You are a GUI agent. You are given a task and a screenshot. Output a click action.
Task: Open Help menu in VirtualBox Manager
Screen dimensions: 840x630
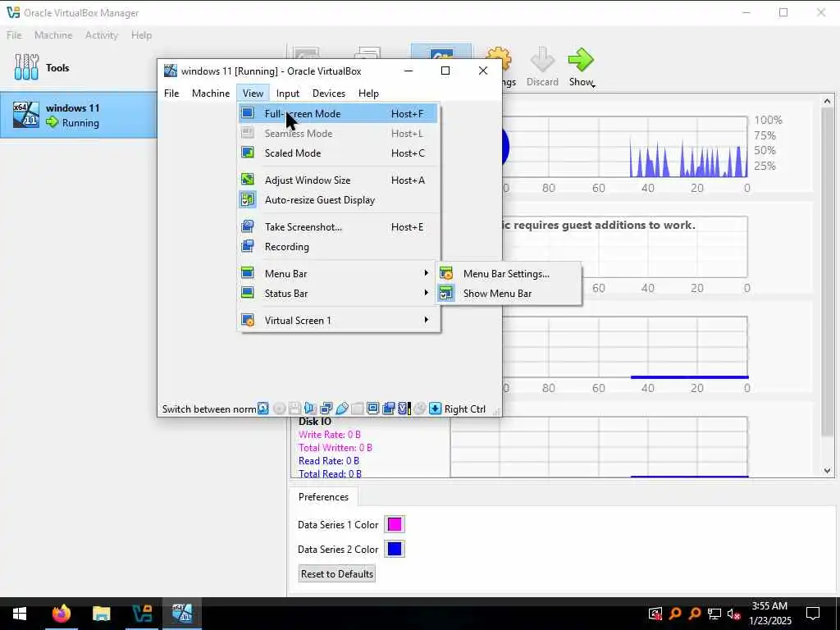click(x=141, y=34)
